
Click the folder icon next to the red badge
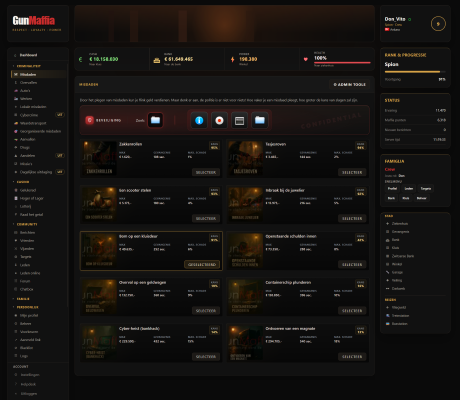[x=155, y=120]
